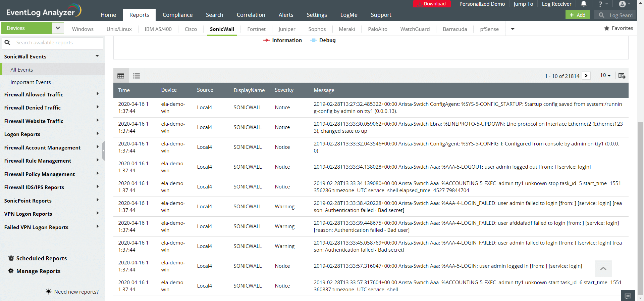This screenshot has width=644, height=301.
Task: Collapse the left sidebar panel handle
Action: pyautogui.click(x=103, y=150)
